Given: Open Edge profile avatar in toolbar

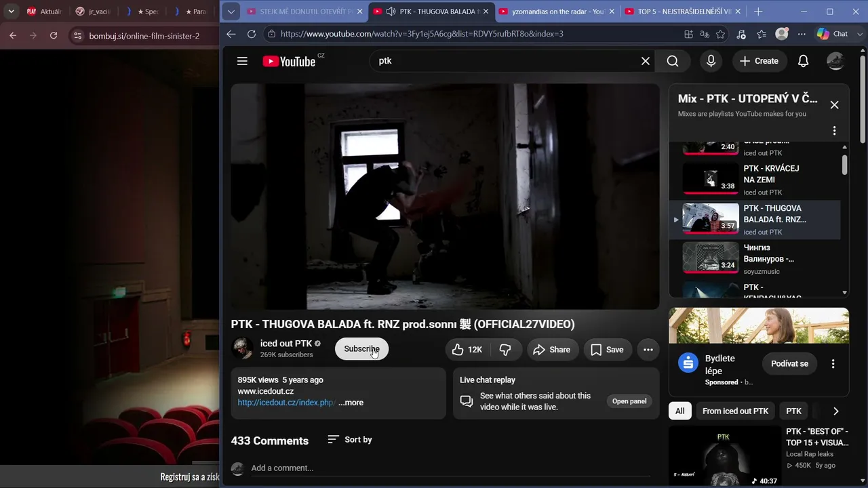Looking at the screenshot, I should pyautogui.click(x=782, y=34).
